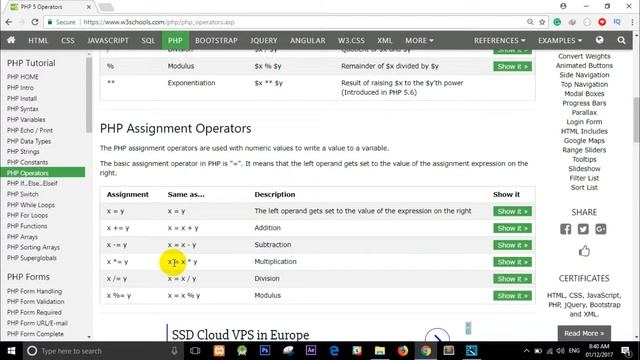The image size is (640, 360).
Task: Close the ad with the X icon
Action: [468, 325]
